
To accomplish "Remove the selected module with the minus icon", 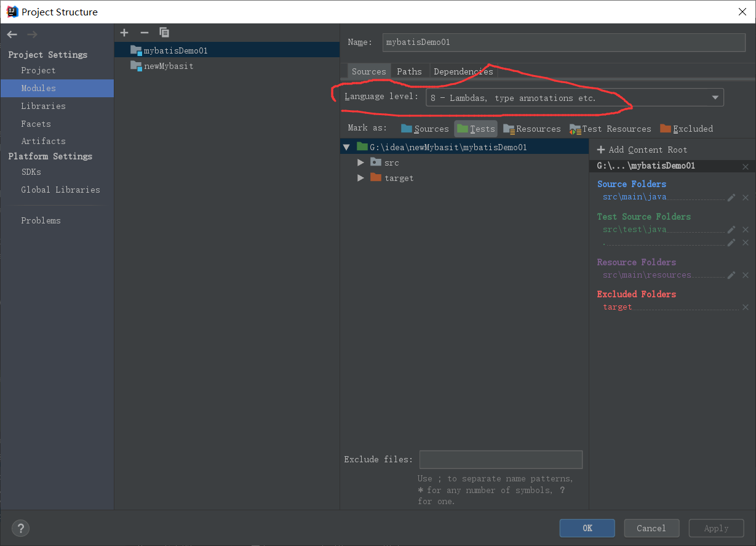I will pos(145,33).
